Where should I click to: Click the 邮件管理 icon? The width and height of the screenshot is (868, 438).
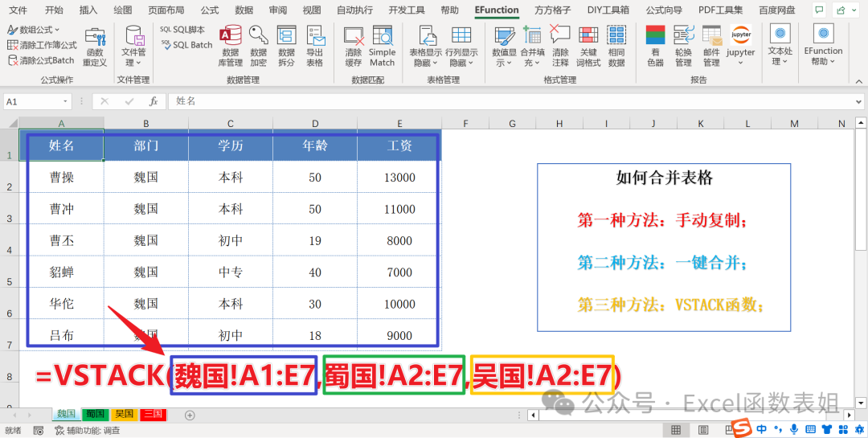click(x=712, y=36)
